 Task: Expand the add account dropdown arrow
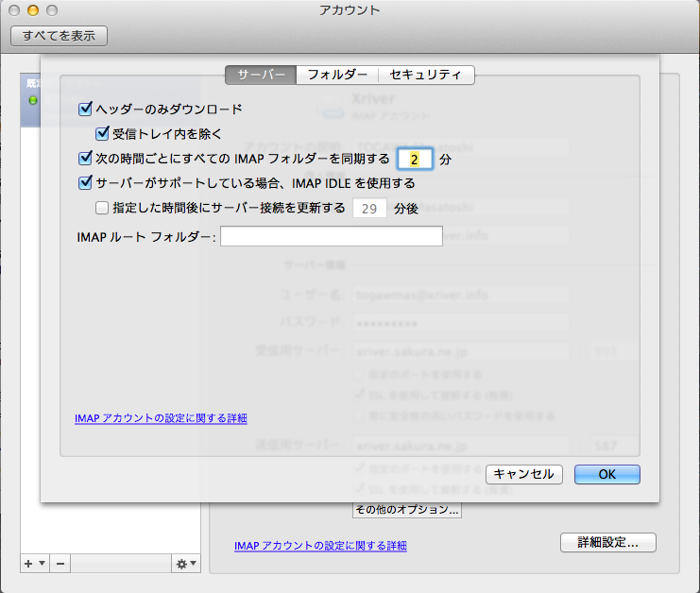click(x=42, y=564)
